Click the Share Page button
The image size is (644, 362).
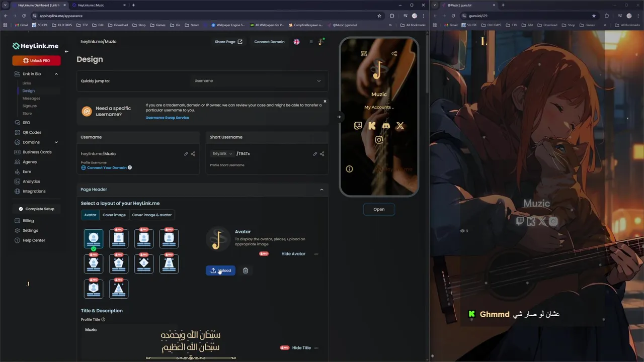click(x=228, y=42)
